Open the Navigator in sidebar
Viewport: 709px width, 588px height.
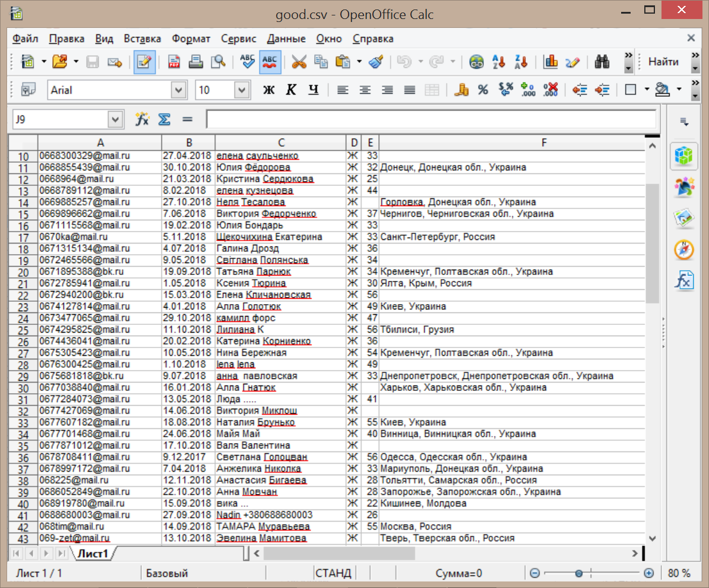pyautogui.click(x=684, y=250)
